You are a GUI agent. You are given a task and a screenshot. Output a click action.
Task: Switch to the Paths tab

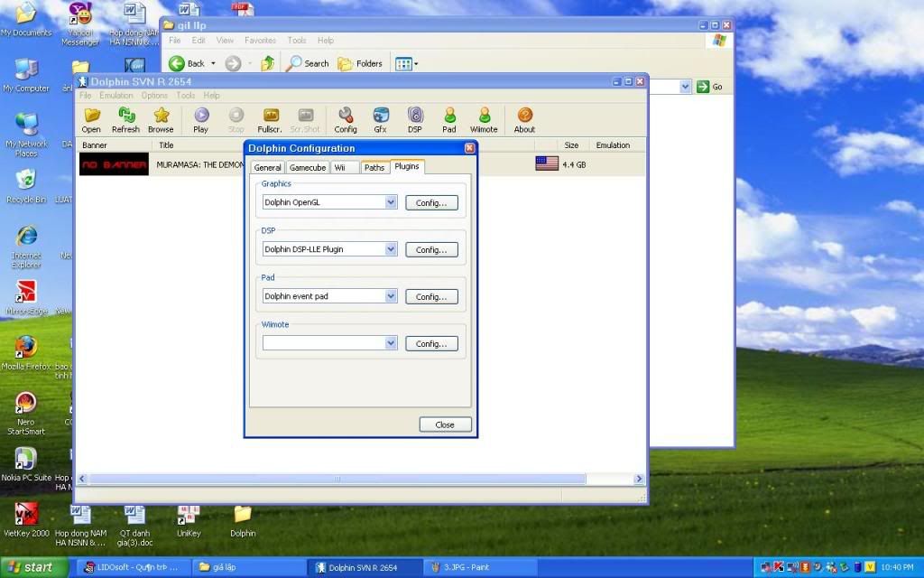click(x=374, y=167)
